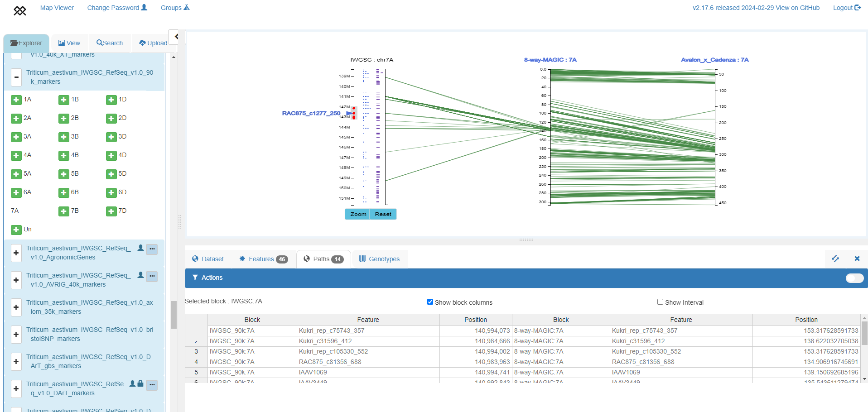Collapse the Triticum_aestivum_IWGSC 90k_markers dataset
The width and height of the screenshot is (868, 412).
(16, 77)
